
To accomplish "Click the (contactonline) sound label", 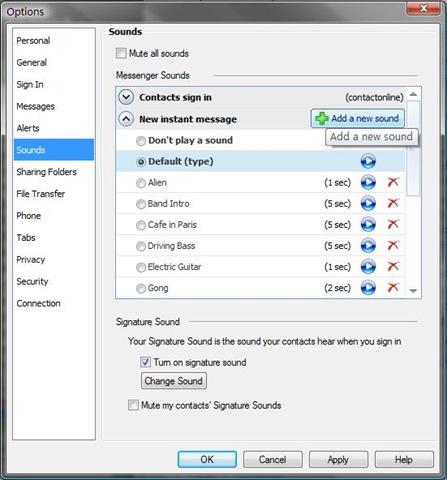I will [374, 97].
